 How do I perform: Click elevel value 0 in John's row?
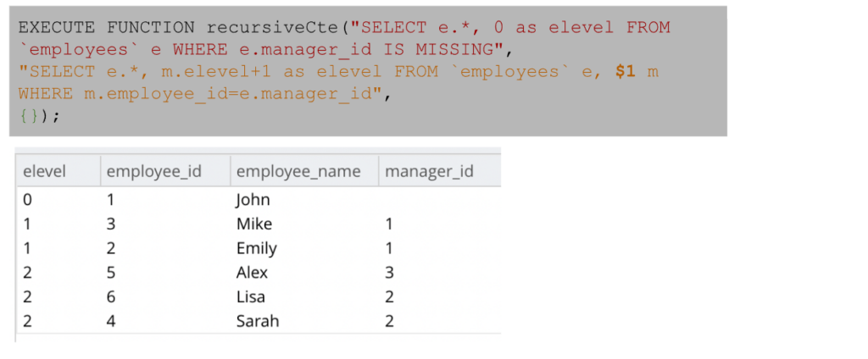point(28,199)
